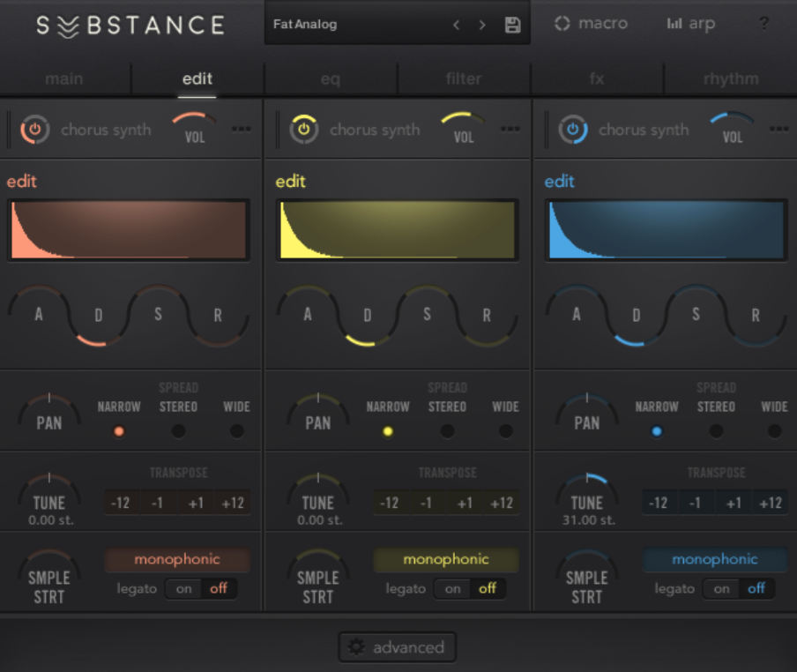This screenshot has height=672, width=797.
Task: Toggle power on the yellow chorus synth layer
Action: coord(304,130)
